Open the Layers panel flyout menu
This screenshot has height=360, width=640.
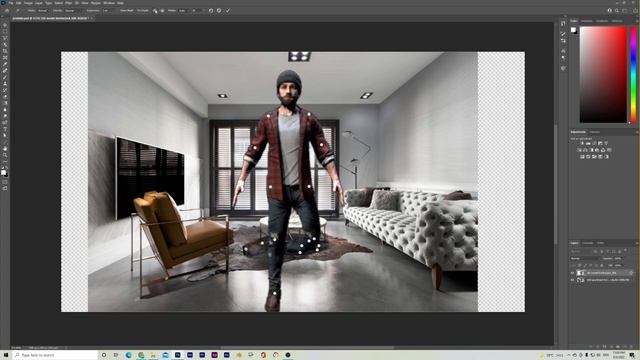(x=636, y=243)
